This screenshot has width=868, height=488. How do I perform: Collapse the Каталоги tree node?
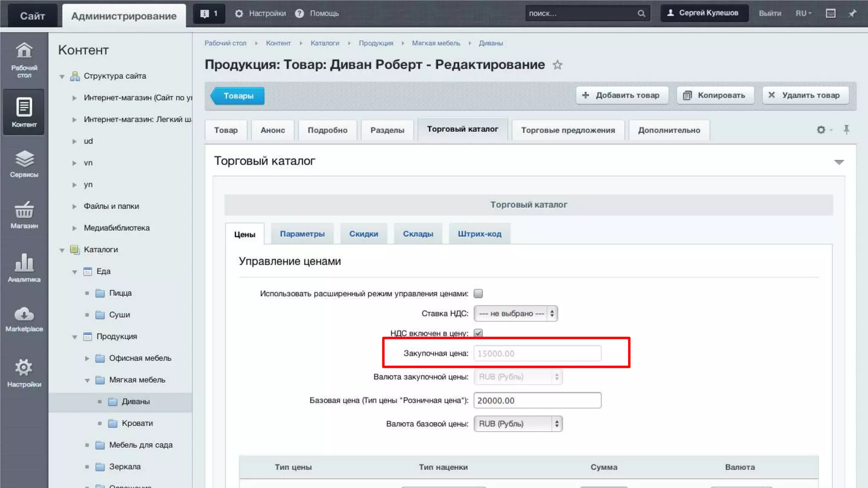click(62, 250)
